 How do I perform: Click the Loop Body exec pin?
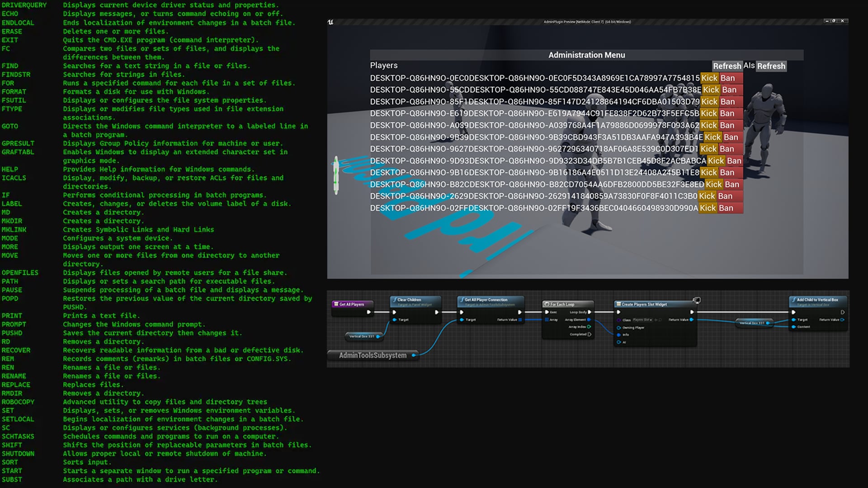[x=590, y=312]
